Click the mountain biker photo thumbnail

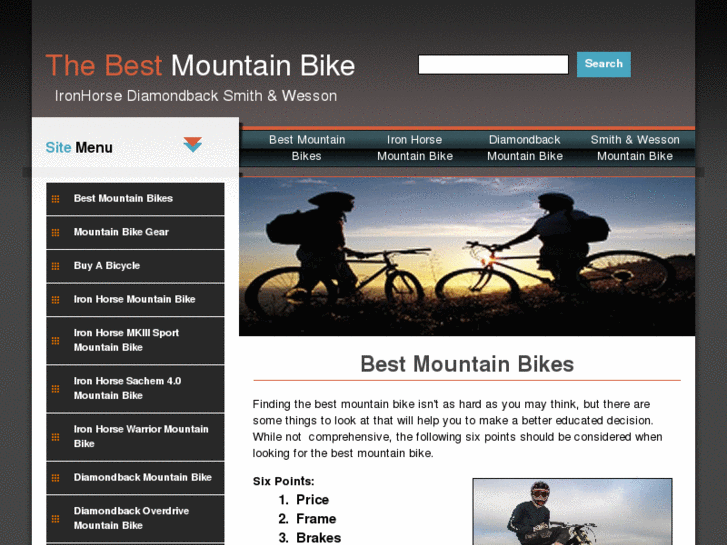coord(572,512)
